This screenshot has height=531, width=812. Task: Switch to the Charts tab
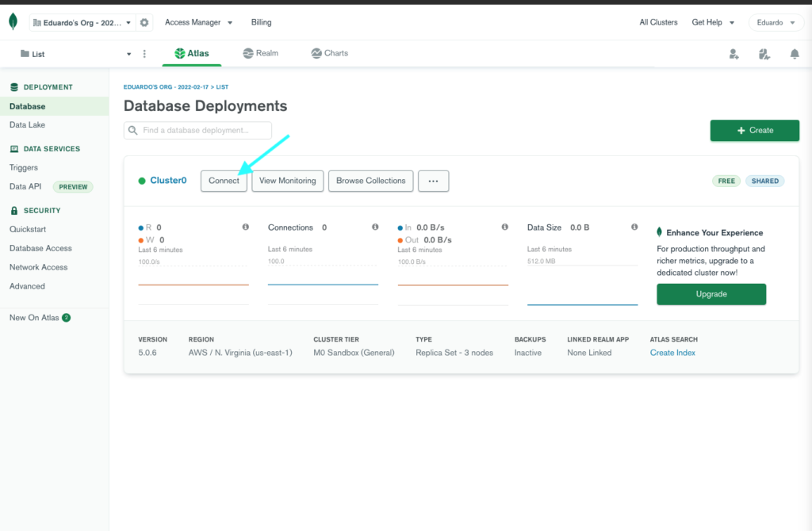[x=329, y=53]
